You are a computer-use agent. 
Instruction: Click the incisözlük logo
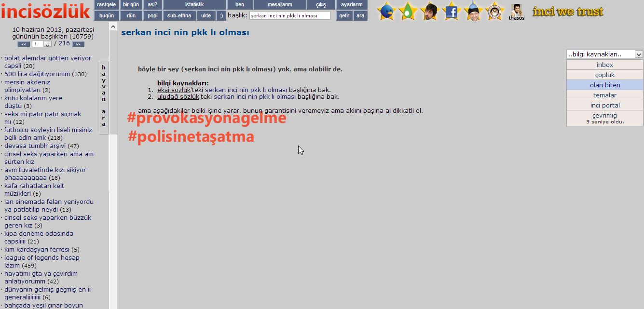(46, 11)
